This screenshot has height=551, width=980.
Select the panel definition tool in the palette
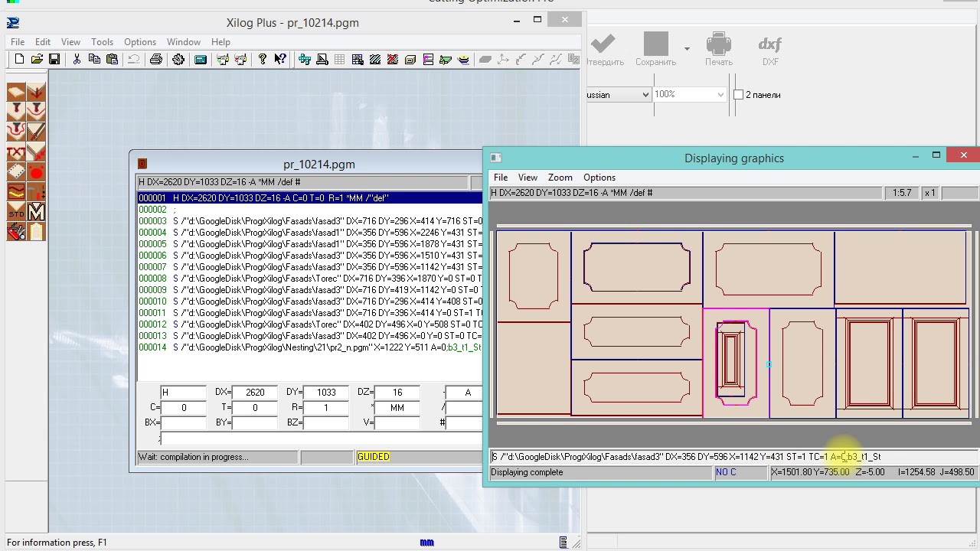click(16, 93)
